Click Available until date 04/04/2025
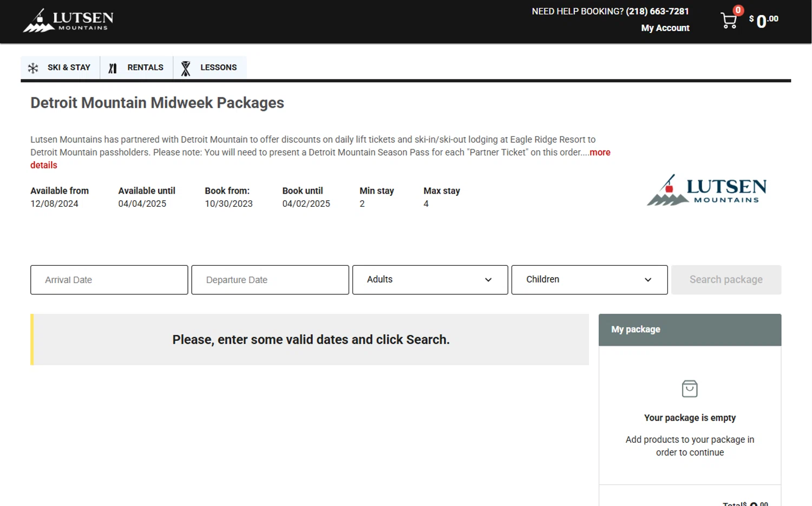Image resolution: width=812 pixels, height=506 pixels. coord(142,204)
